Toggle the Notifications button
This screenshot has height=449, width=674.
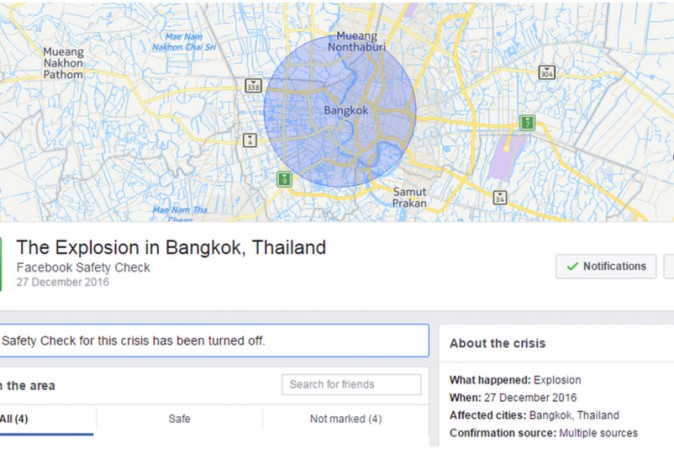pos(606,266)
